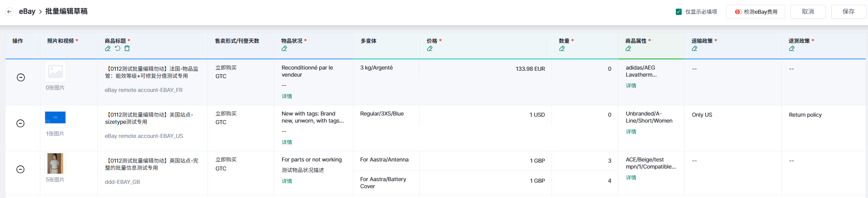Click the undo icon under 商品标题
This screenshot has width=868, height=198.
[118, 49]
